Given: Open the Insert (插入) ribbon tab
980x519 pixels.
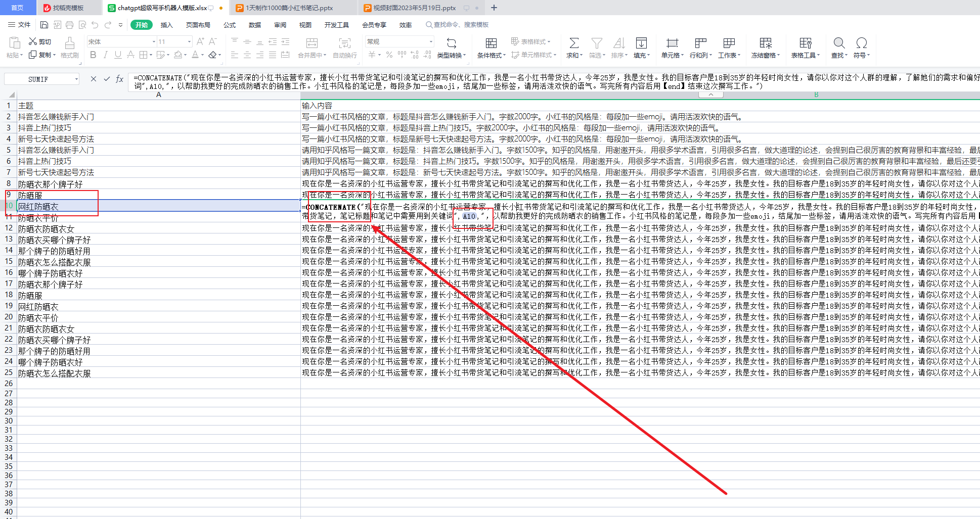Looking at the screenshot, I should [x=166, y=25].
